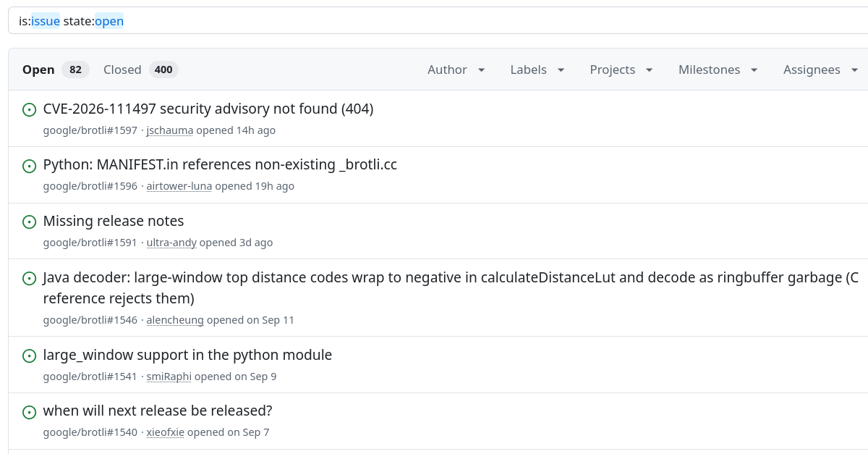Open the when will next release issue
The width and height of the screenshot is (868, 454).
coord(158,411)
